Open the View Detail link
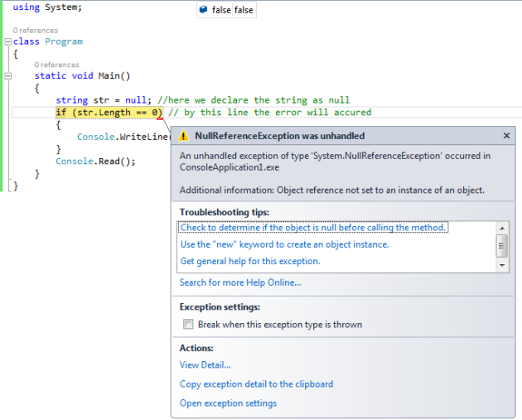The width and height of the screenshot is (522, 420). click(205, 364)
